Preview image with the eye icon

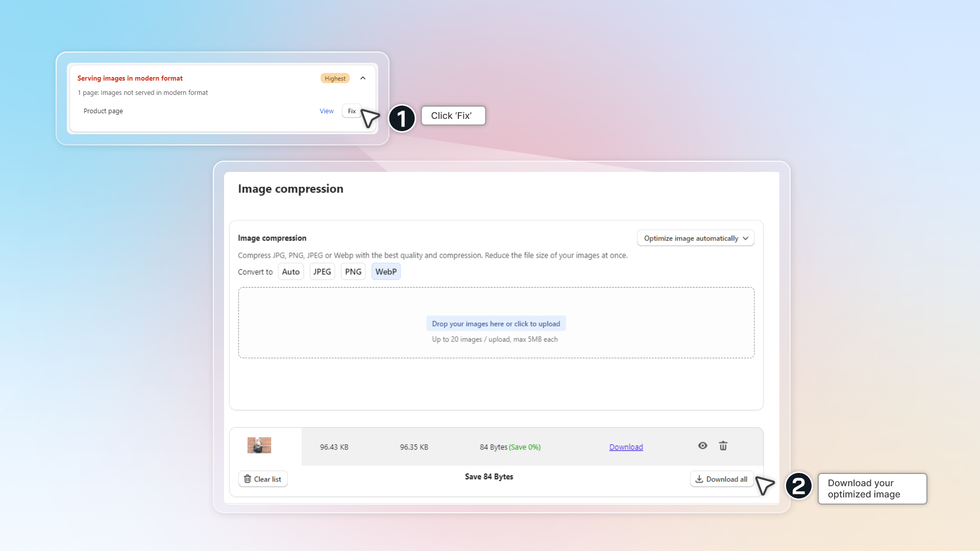(703, 446)
